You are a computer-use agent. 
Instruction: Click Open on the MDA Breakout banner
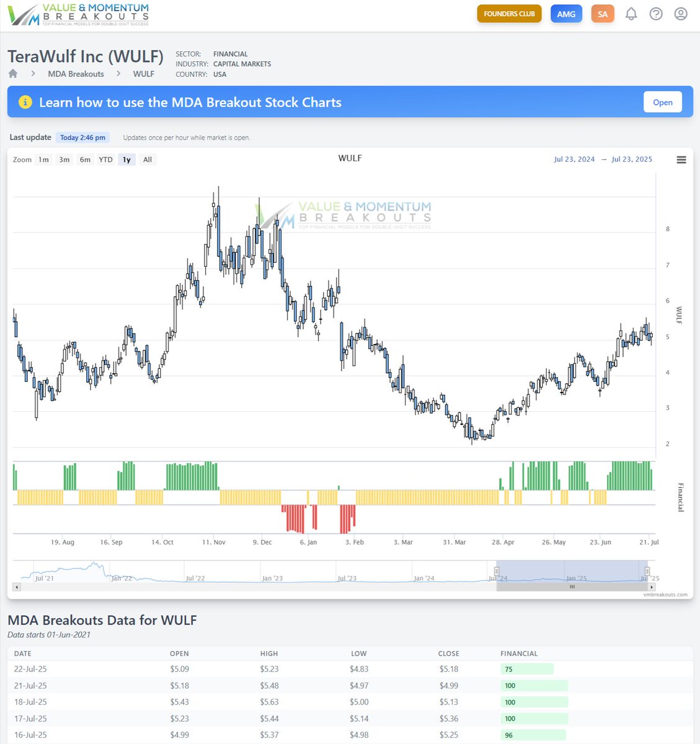tap(663, 102)
